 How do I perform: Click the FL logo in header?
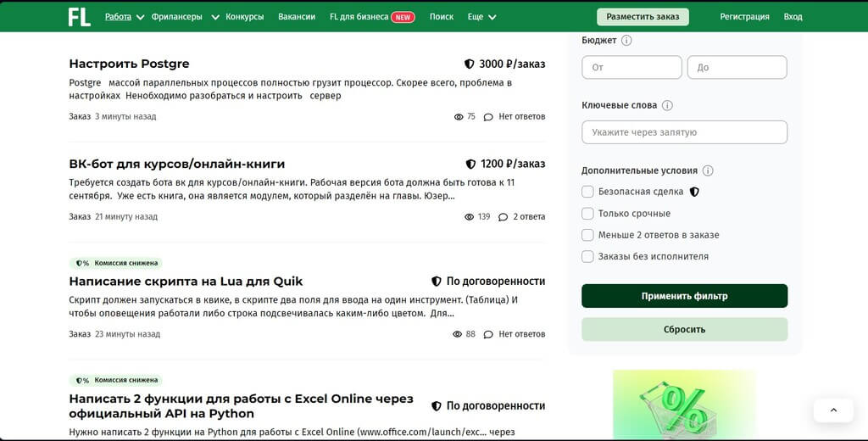pos(79,17)
